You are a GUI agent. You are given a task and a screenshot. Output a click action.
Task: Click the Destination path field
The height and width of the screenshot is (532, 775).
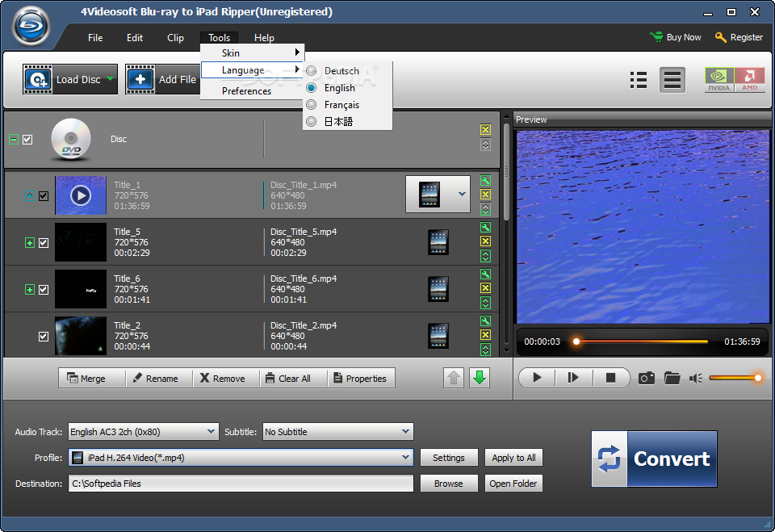(x=241, y=484)
